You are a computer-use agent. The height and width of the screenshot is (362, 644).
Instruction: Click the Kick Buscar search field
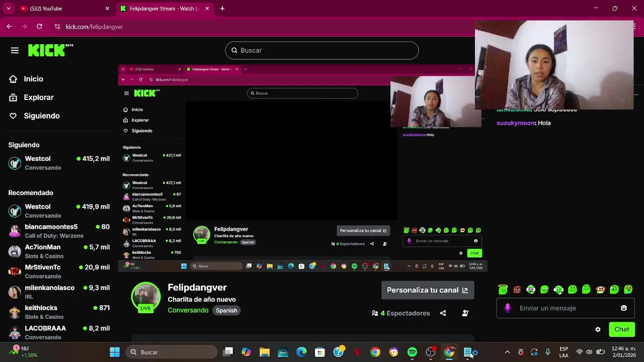[x=322, y=50]
